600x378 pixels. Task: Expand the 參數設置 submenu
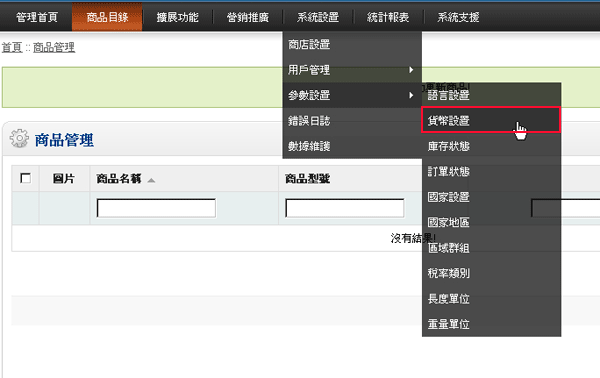pyautogui.click(x=352, y=95)
